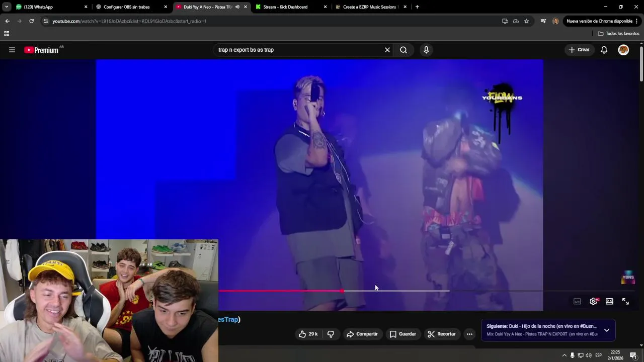Click the YouTube URL address bar

pyautogui.click(x=272, y=21)
